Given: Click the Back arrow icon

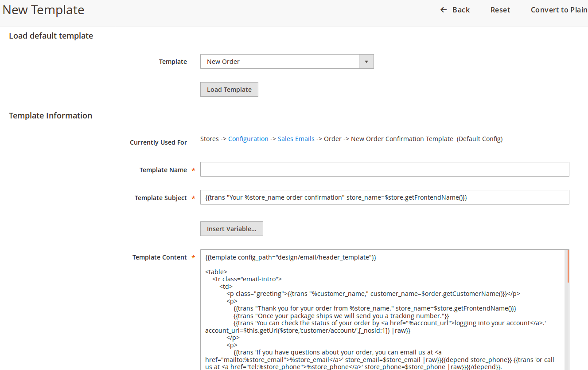Looking at the screenshot, I should (443, 9).
